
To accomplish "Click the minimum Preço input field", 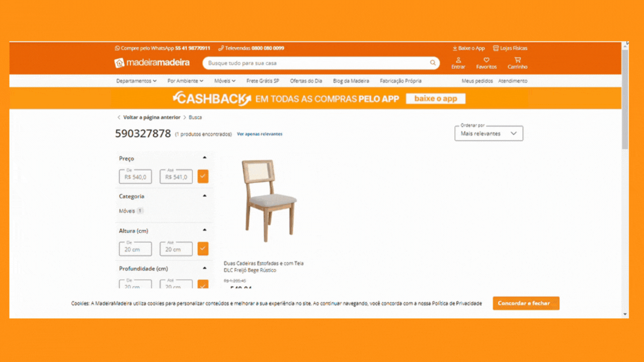I will 135,176.
